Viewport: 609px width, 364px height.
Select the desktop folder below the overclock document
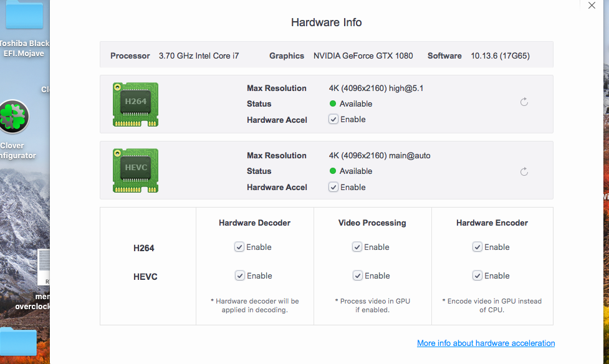pyautogui.click(x=18, y=342)
